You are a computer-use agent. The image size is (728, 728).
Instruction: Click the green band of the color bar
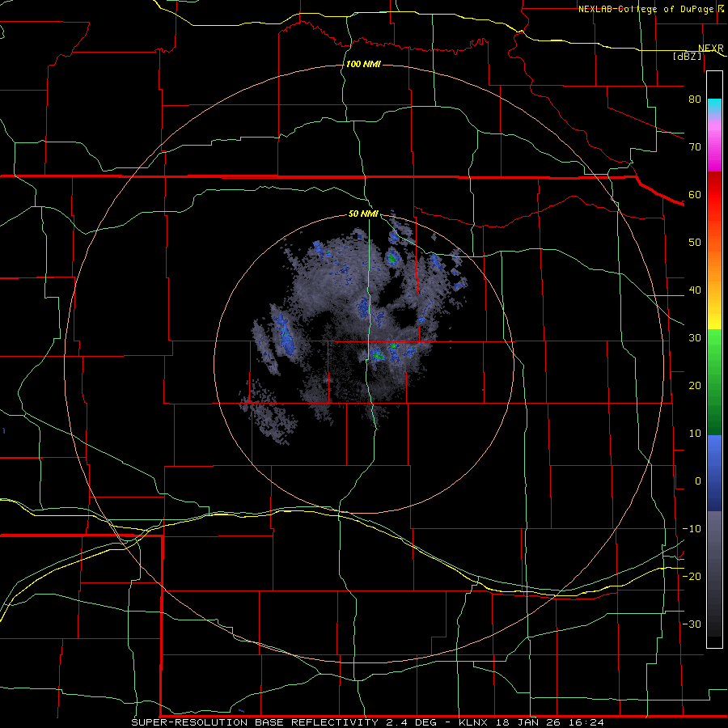pyautogui.click(x=714, y=381)
